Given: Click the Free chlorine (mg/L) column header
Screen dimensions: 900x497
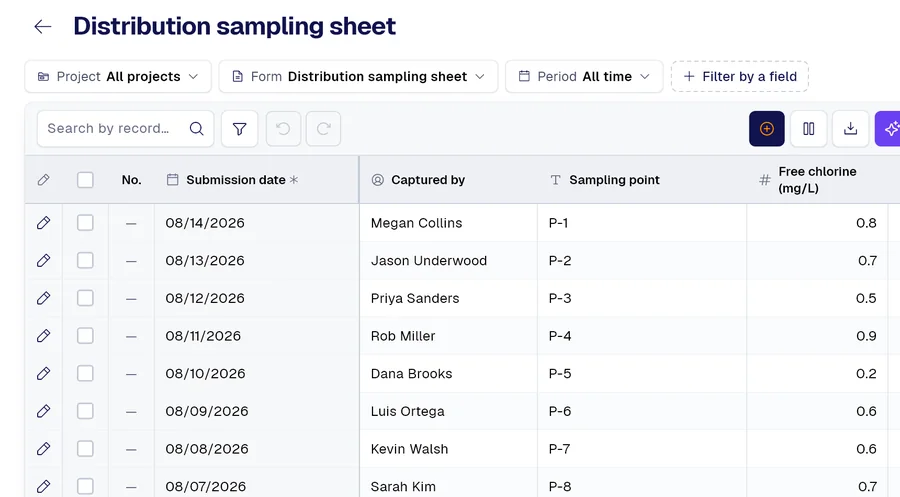Looking at the screenshot, I should (817, 180).
